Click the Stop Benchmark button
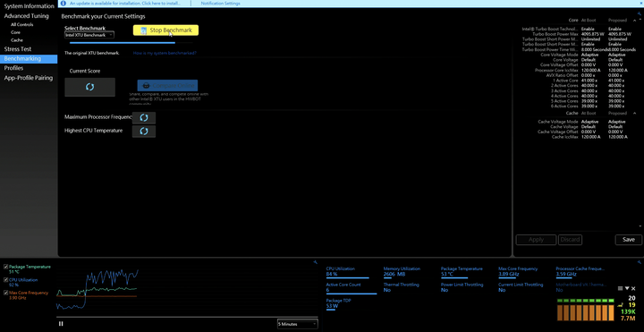 pyautogui.click(x=165, y=30)
